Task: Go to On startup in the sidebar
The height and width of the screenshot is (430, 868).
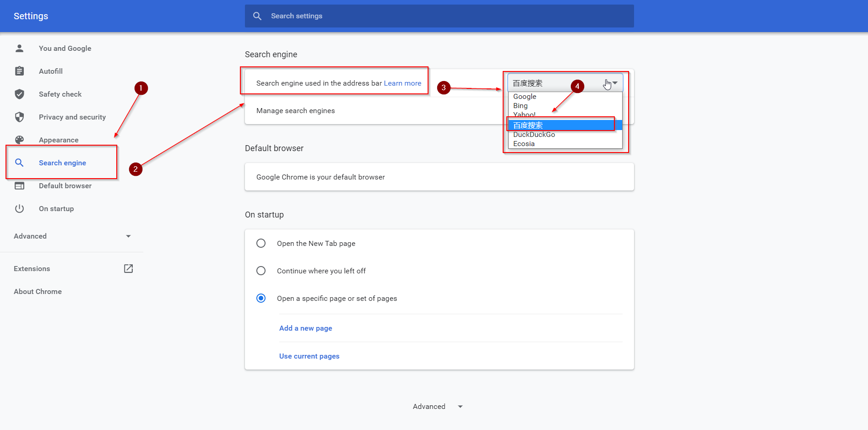Action: tap(56, 208)
